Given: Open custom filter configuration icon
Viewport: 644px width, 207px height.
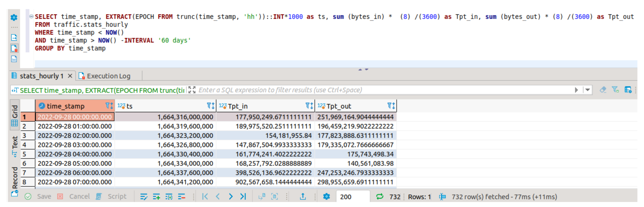Looking at the screenshot, I should (628, 90).
